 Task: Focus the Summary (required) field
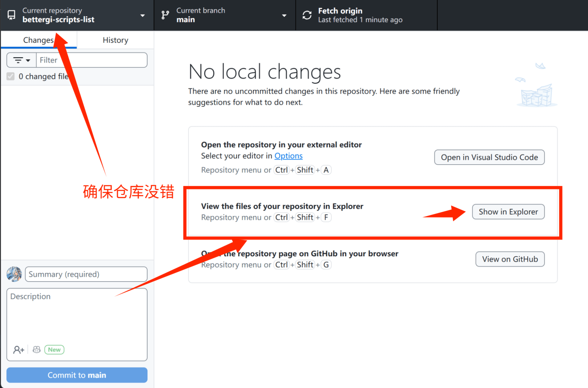click(86, 274)
